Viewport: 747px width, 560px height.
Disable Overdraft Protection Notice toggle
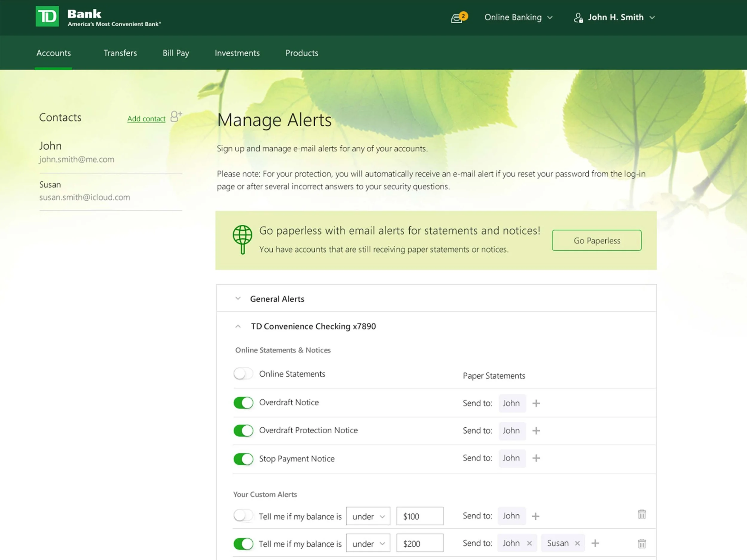(x=243, y=430)
